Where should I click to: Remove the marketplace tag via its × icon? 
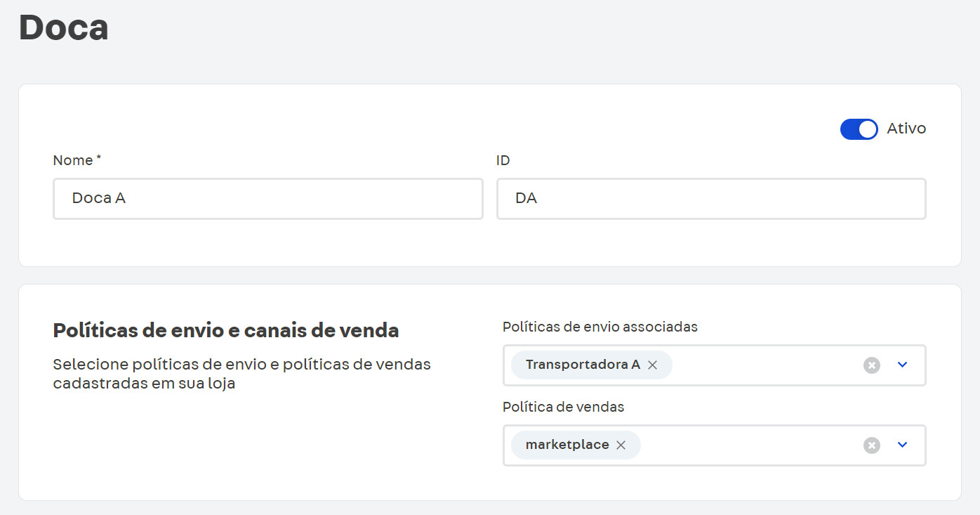[x=621, y=445]
